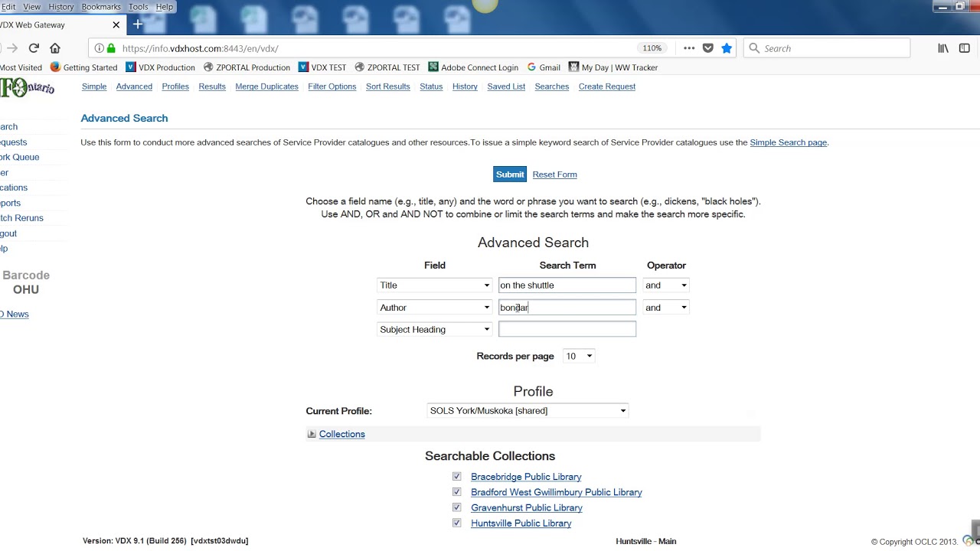This screenshot has height=551, width=980.
Task: Open the Author field dropdown
Action: point(435,308)
